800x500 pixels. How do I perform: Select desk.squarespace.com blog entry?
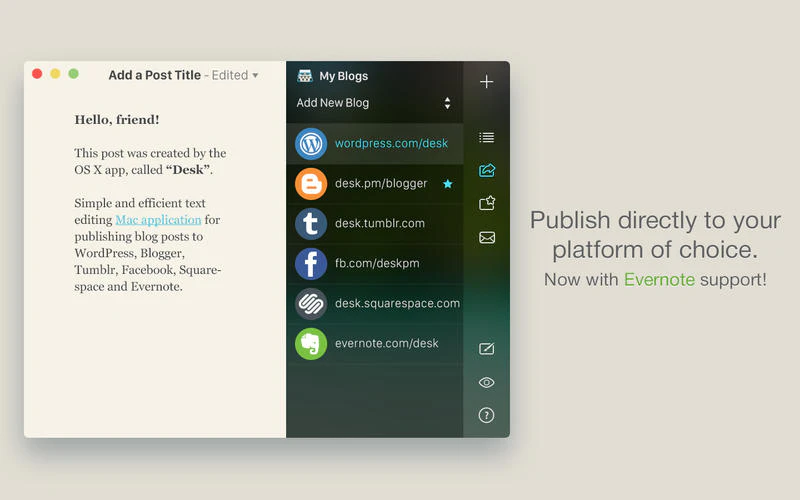[374, 304]
